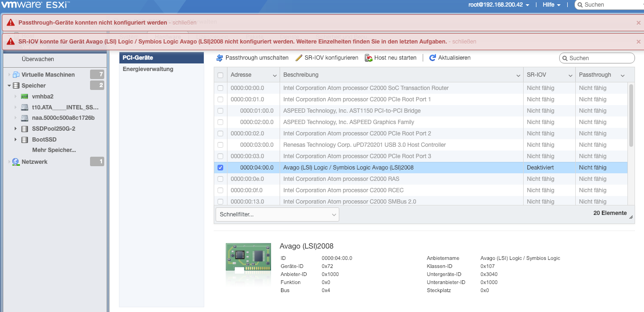Image resolution: width=644 pixels, height=312 pixels.
Task: Click the Virtuelle Maschinen icon
Action: click(x=16, y=75)
